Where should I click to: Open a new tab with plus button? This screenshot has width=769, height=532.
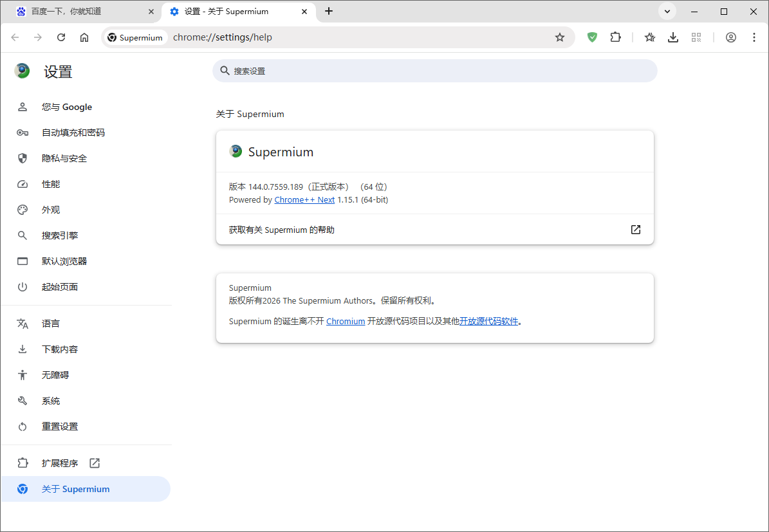329,11
